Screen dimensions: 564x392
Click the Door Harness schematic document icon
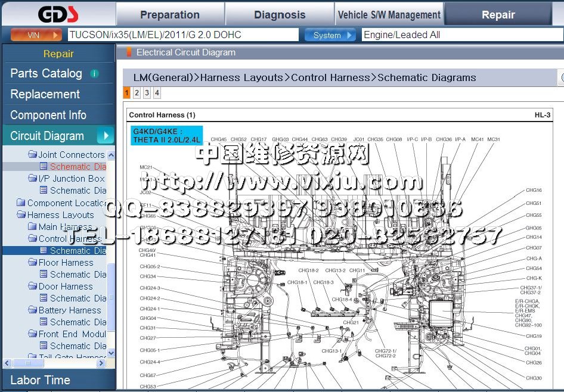[44, 298]
